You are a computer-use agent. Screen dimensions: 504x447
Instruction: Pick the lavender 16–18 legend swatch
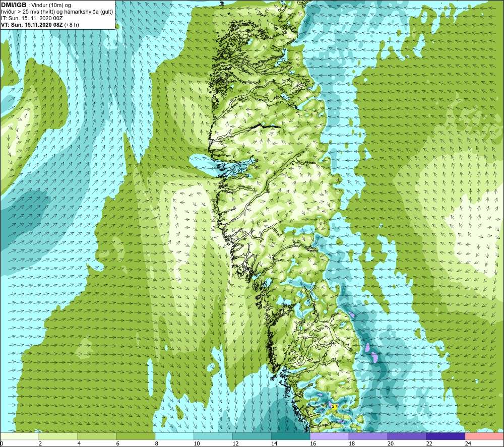tap(329, 436)
